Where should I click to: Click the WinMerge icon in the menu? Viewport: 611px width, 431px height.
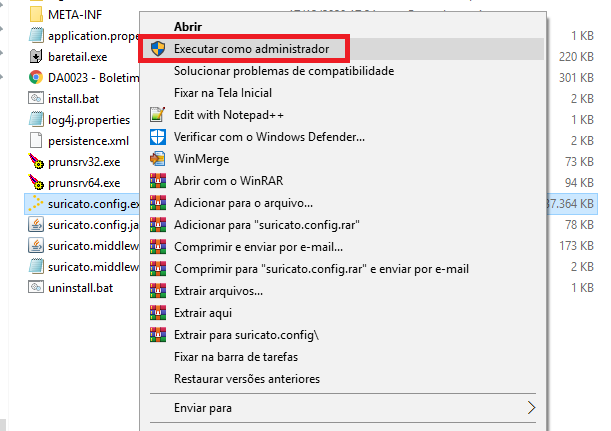coord(157,158)
